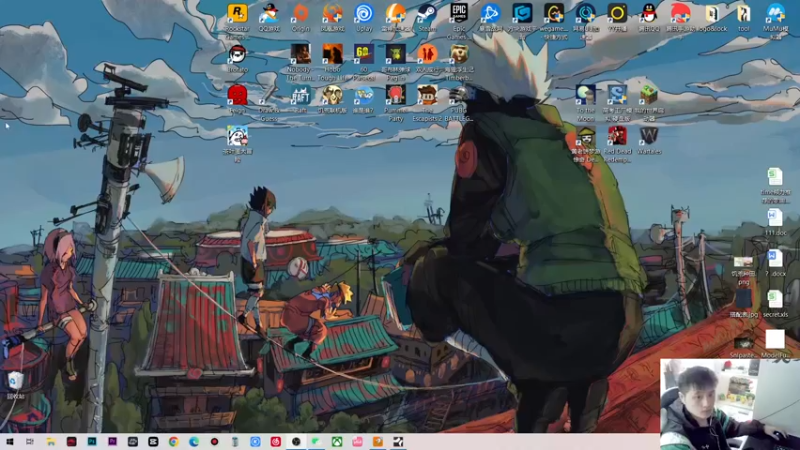
Task: Open the tool folder on desktop
Action: pyautogui.click(x=743, y=14)
